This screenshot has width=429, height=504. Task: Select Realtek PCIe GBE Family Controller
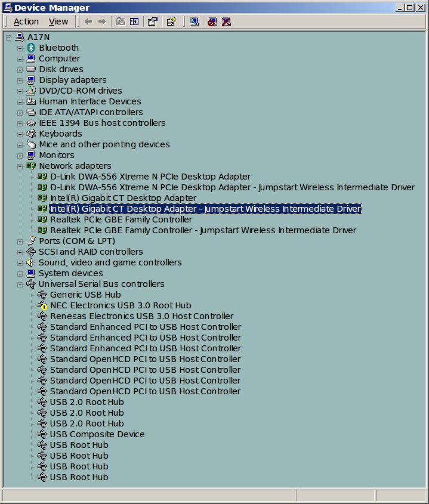coord(121,219)
